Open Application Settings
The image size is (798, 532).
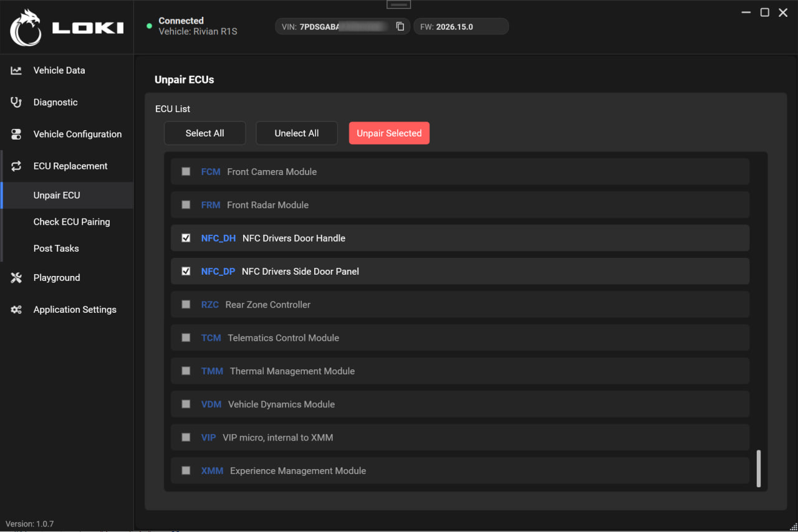[67, 310]
